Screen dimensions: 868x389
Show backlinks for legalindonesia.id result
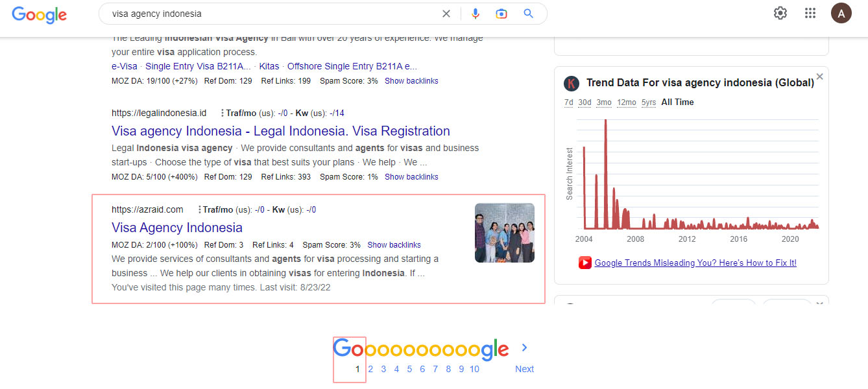(x=411, y=177)
